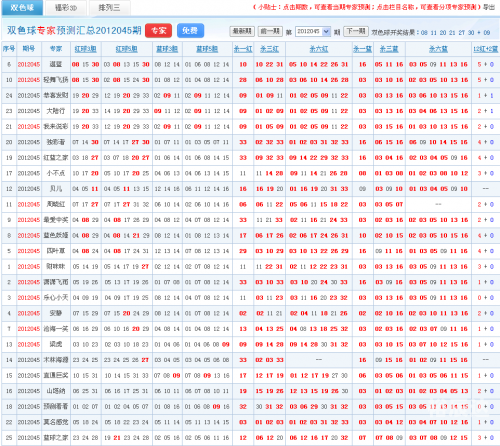Click 红球3胆 numbers 04 05 11 in 贝儿 row
This screenshot has height=446, width=500.
click(x=86, y=189)
